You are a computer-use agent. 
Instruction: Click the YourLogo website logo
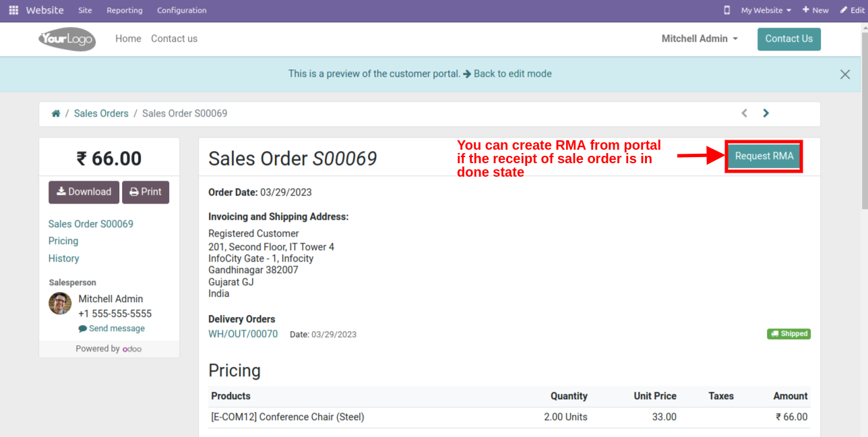[x=67, y=39]
